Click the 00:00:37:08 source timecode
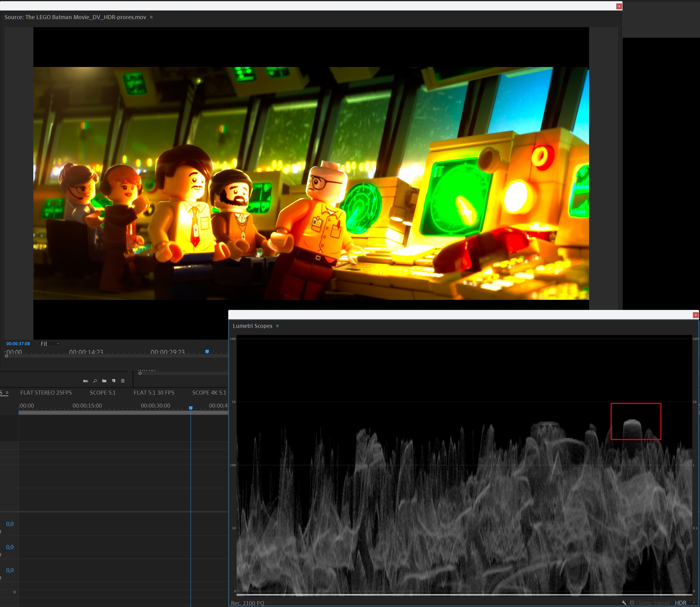 [x=18, y=343]
